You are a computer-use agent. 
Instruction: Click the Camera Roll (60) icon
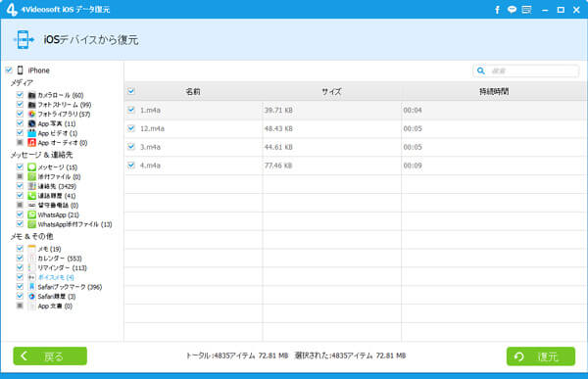[x=32, y=95]
